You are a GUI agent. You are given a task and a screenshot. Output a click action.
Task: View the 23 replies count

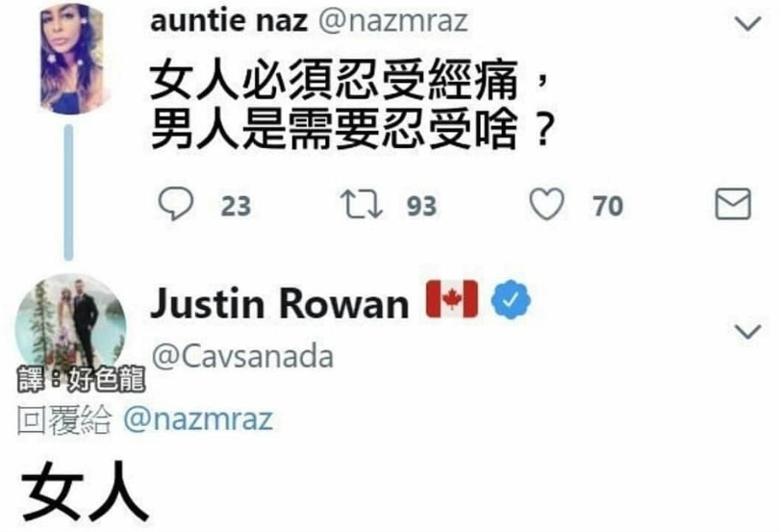236,206
